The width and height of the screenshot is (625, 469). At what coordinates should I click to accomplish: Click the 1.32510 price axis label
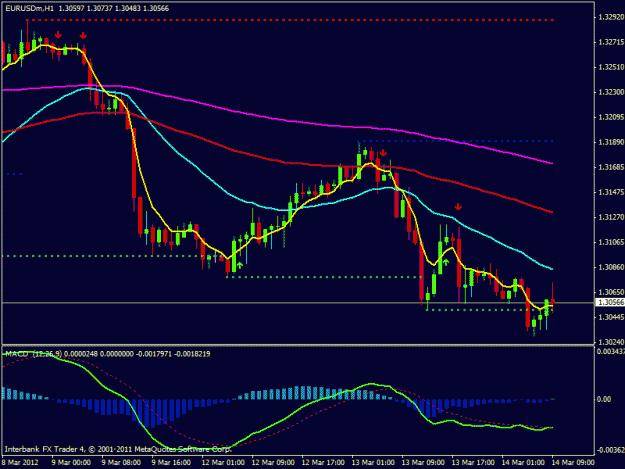click(x=611, y=67)
